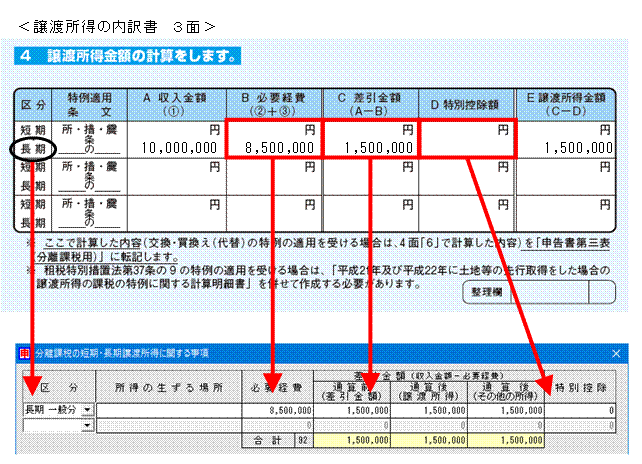
Task: Click the yellow 合計 total under 通算後(譲渡所得)
Action: 429,440
